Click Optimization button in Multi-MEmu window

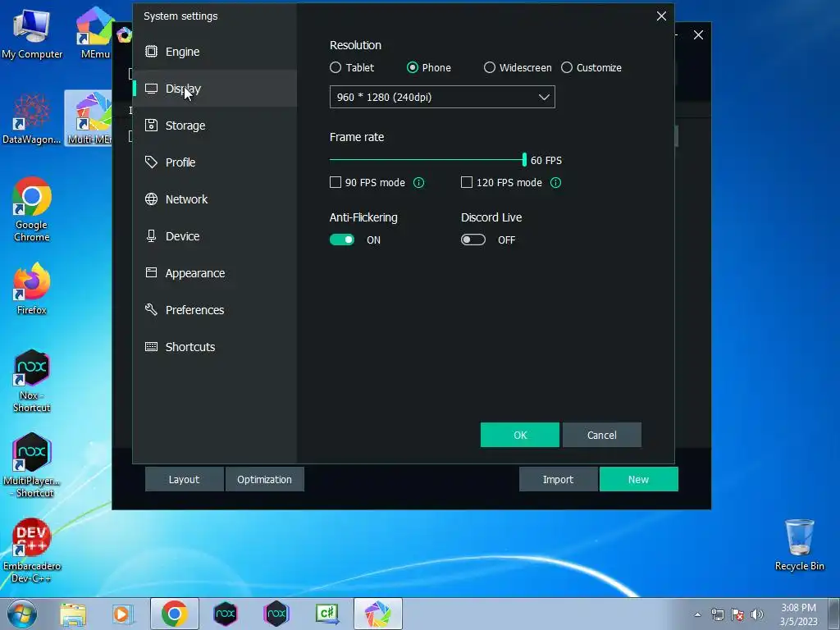(265, 479)
